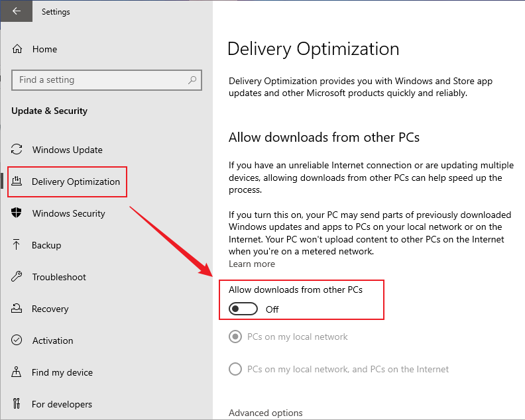525x420 pixels.
Task: Click the Delivery Optimization icon
Action: pos(18,182)
